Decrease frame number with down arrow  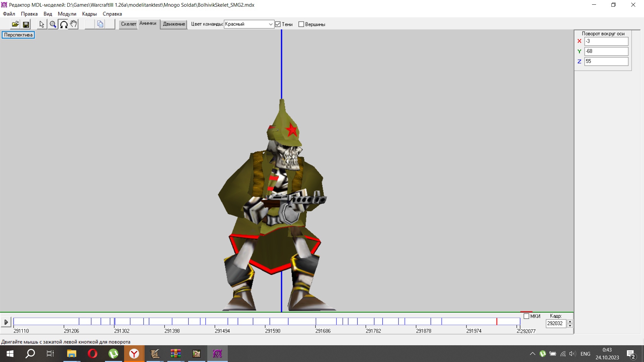pos(570,325)
